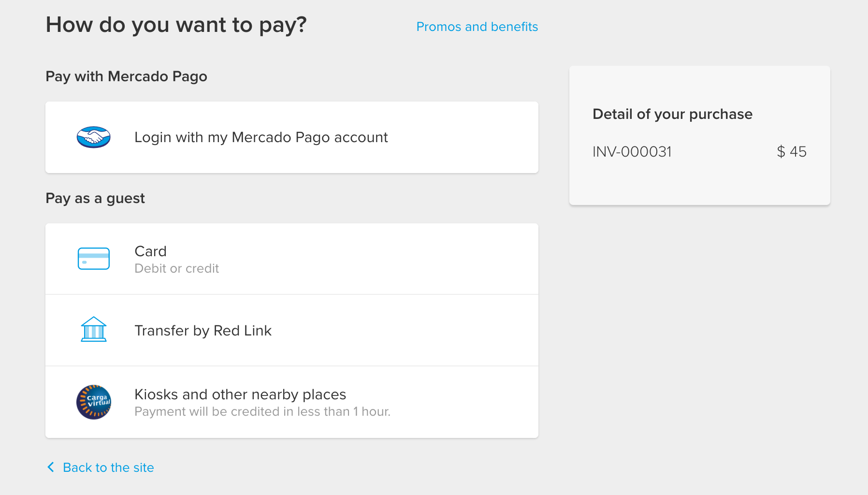This screenshot has height=495, width=868.
Task: Click the $ 45 purchase amount
Action: click(x=792, y=152)
